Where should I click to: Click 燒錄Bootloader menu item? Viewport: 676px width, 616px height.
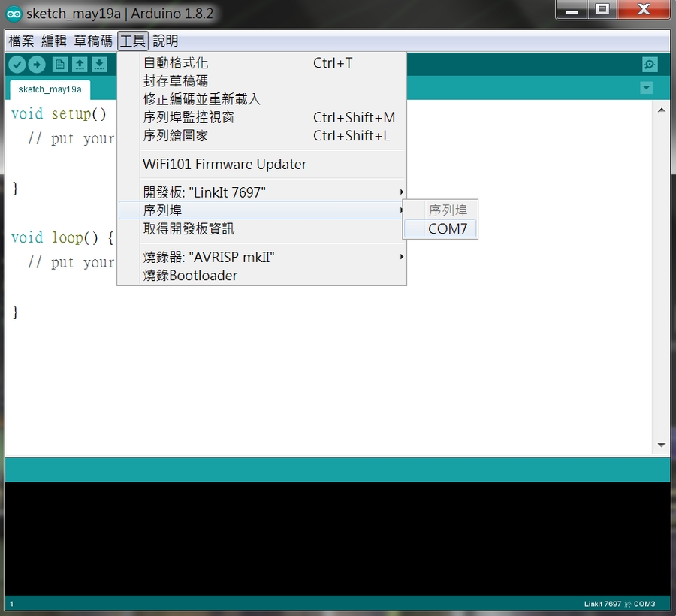click(190, 276)
